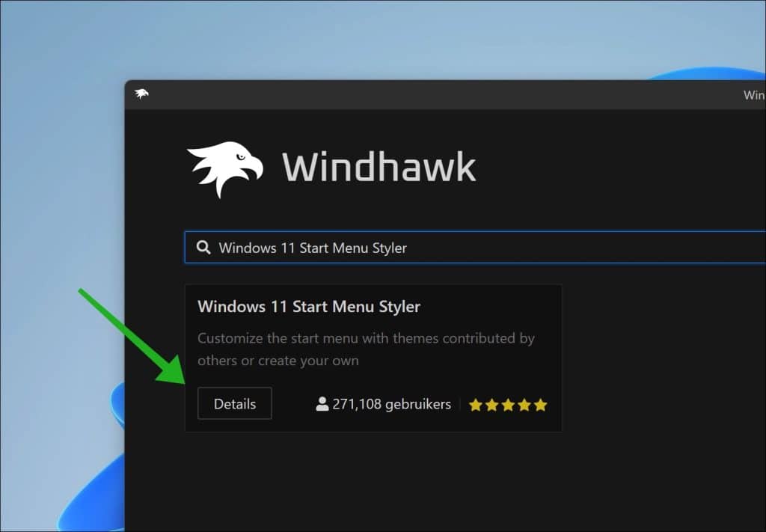Click the Windhawk wordmark text
Screen dimensions: 766x532
pos(379,167)
